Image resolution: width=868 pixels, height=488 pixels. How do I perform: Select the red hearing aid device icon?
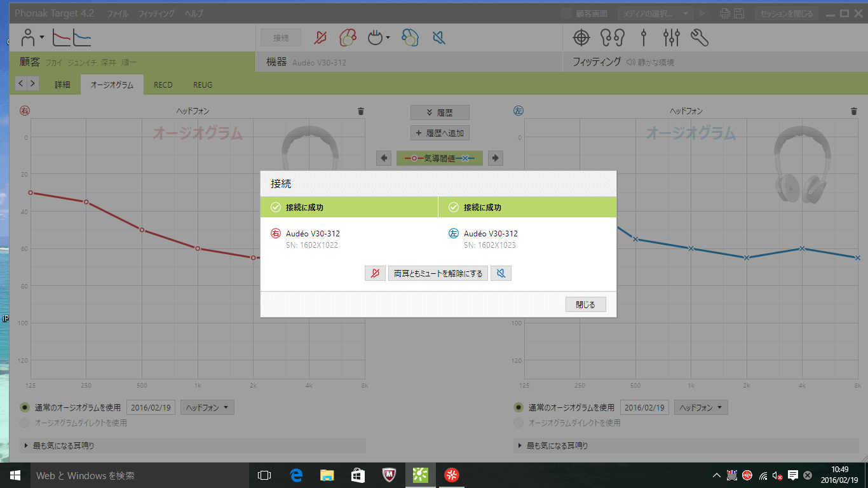coord(347,38)
